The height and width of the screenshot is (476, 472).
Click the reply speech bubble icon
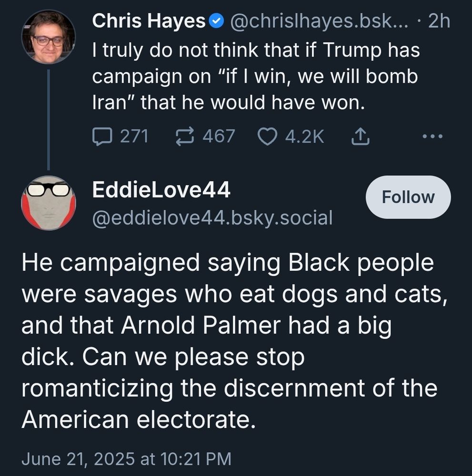pos(100,137)
